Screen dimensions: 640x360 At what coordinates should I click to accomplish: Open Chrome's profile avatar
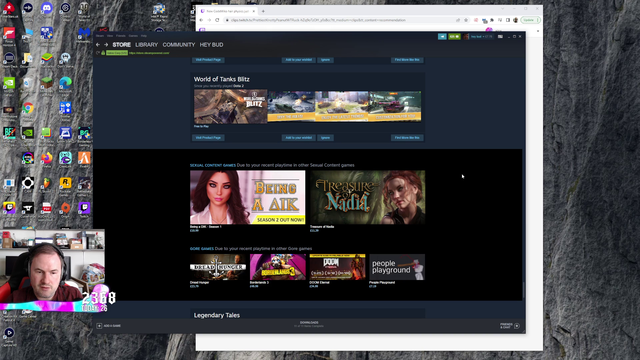(516, 20)
